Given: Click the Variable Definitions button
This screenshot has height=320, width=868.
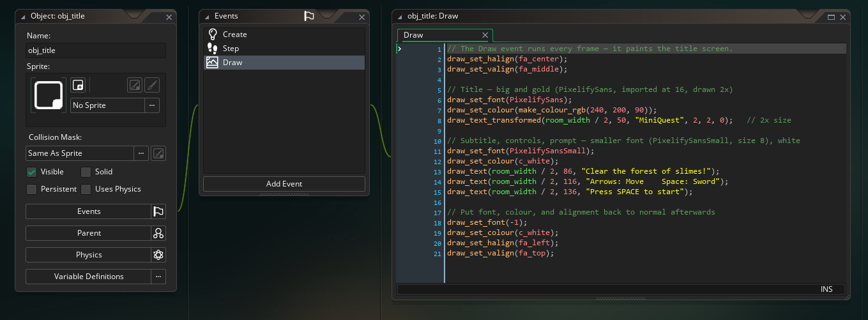Looking at the screenshot, I should coord(89,277).
